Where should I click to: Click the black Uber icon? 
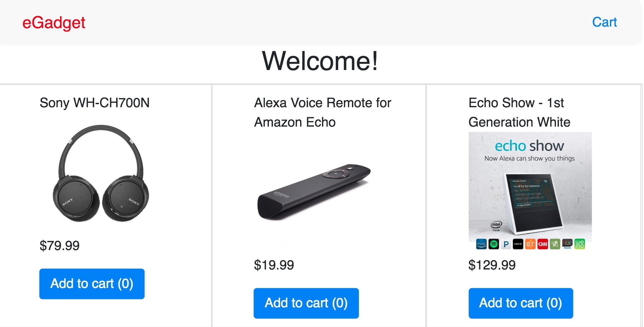pos(518,244)
